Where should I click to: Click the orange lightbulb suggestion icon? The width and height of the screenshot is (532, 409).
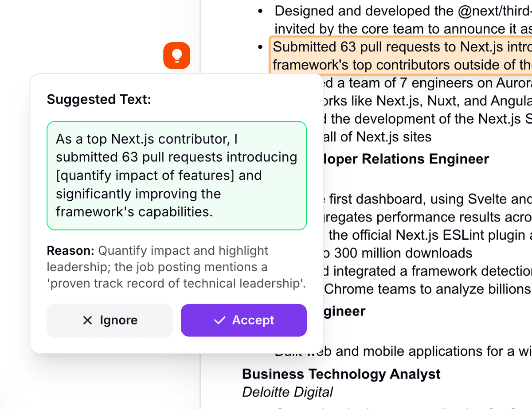(176, 56)
